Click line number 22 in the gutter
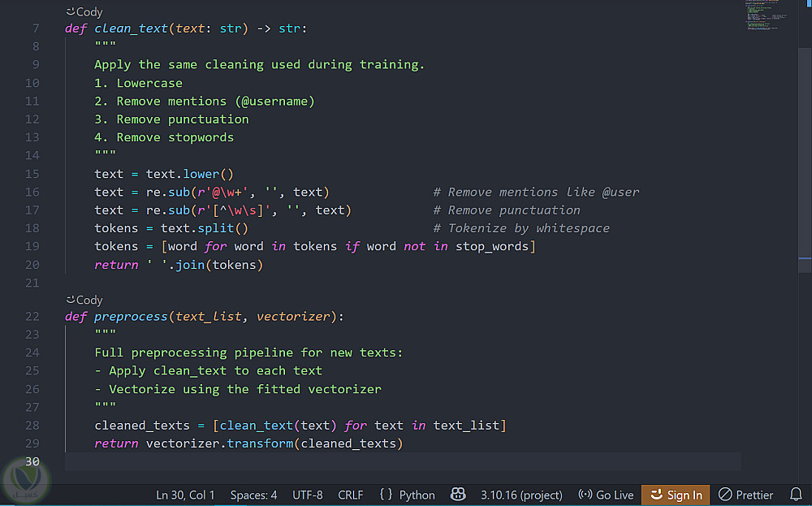812x506 pixels. tap(32, 317)
